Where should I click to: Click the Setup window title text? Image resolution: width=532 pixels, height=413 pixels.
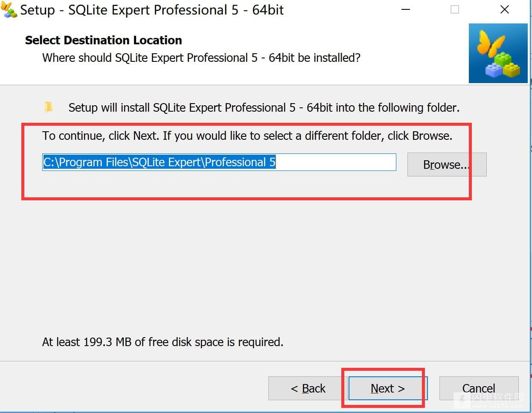pyautogui.click(x=152, y=10)
